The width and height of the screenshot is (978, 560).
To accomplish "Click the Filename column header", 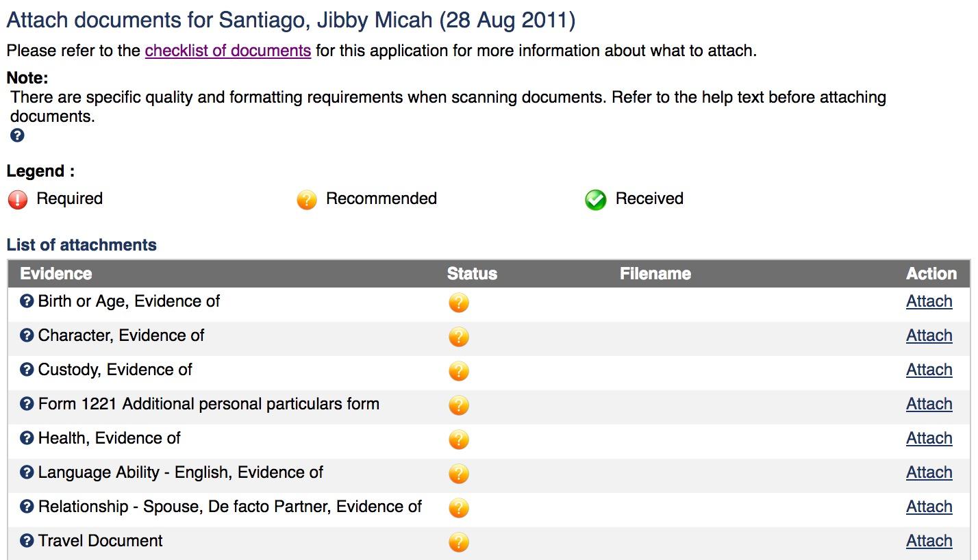I will coord(655,274).
